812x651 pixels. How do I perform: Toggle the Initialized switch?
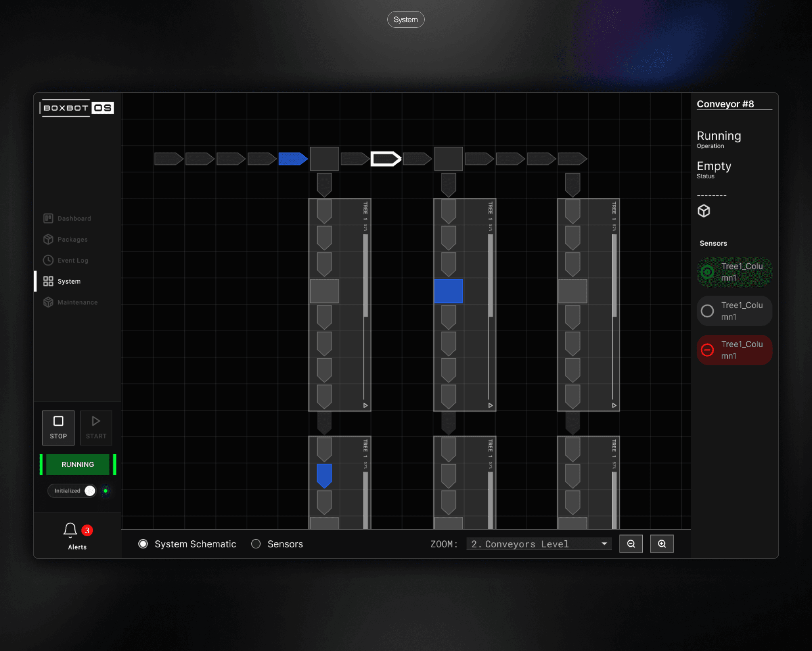[90, 491]
